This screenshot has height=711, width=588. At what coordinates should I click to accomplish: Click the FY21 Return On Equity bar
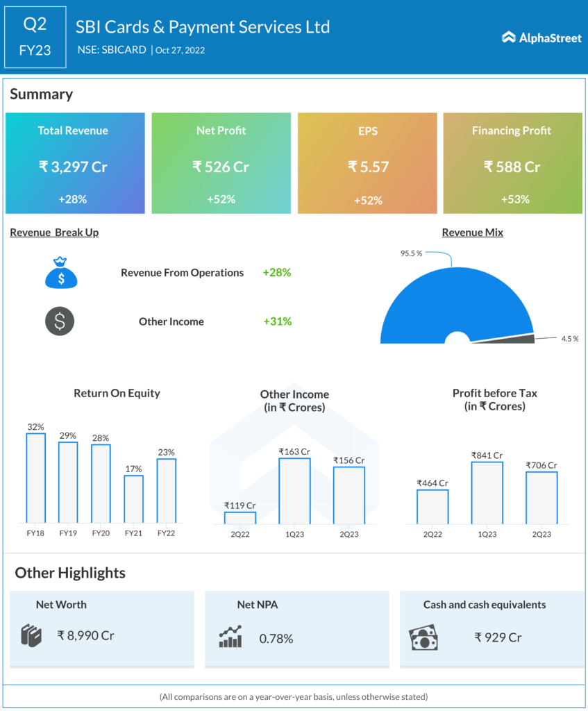pos(134,499)
